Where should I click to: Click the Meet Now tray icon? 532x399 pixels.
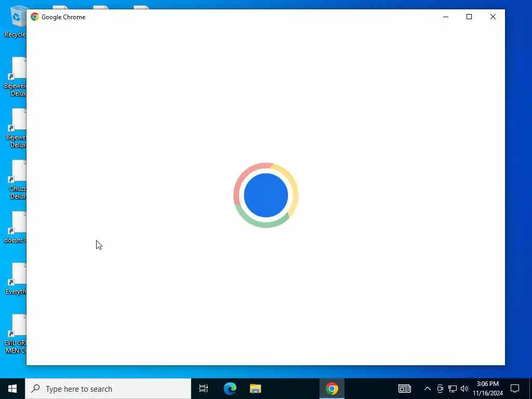coord(440,389)
